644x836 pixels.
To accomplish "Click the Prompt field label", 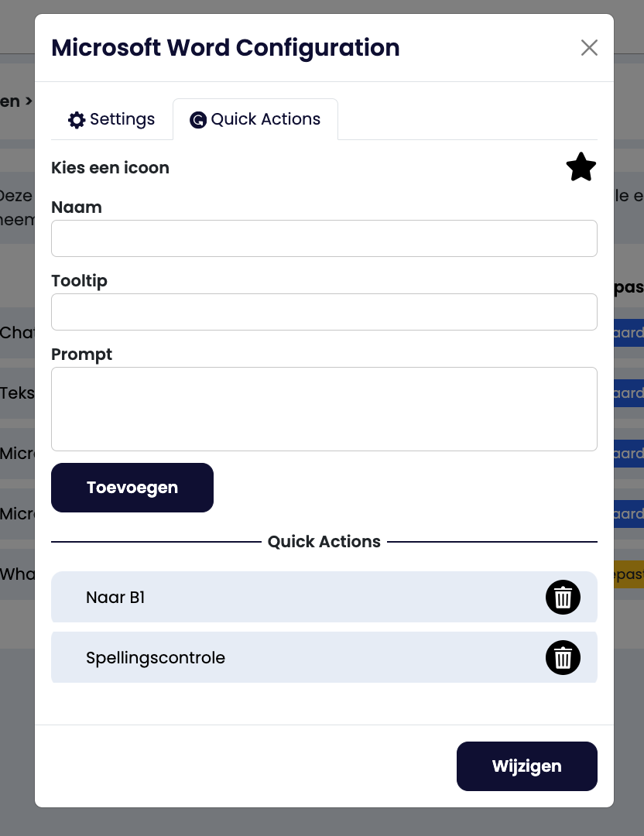I will point(82,355).
